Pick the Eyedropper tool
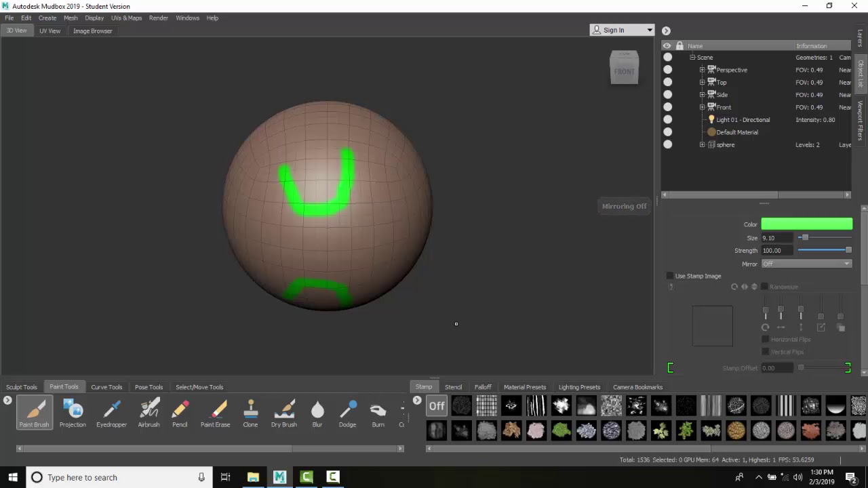The width and height of the screenshot is (868, 488). [x=111, y=413]
